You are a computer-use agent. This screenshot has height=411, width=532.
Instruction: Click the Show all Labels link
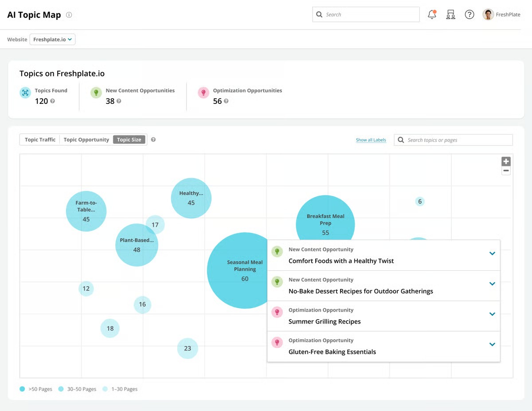point(371,139)
